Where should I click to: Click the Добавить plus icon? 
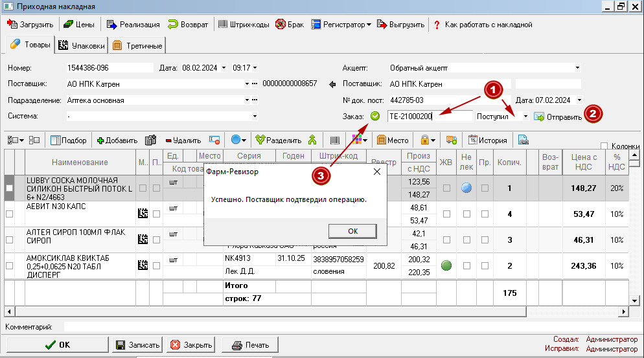[x=100, y=141]
